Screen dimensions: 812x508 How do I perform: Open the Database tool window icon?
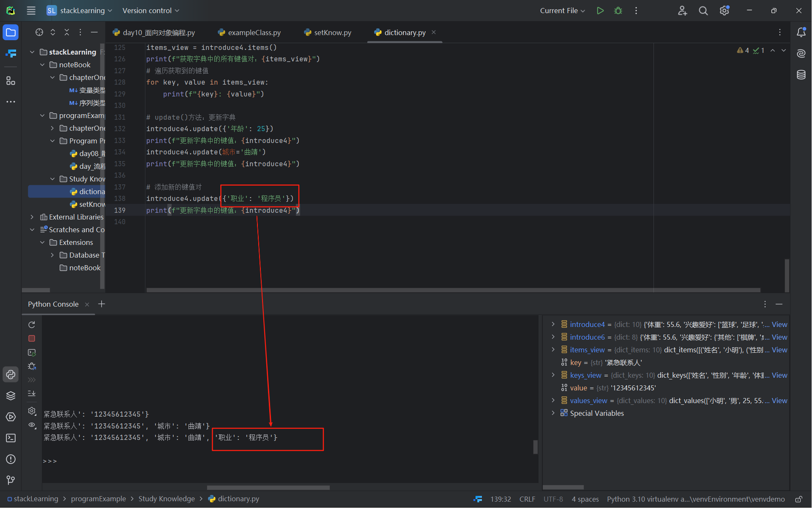(x=801, y=75)
